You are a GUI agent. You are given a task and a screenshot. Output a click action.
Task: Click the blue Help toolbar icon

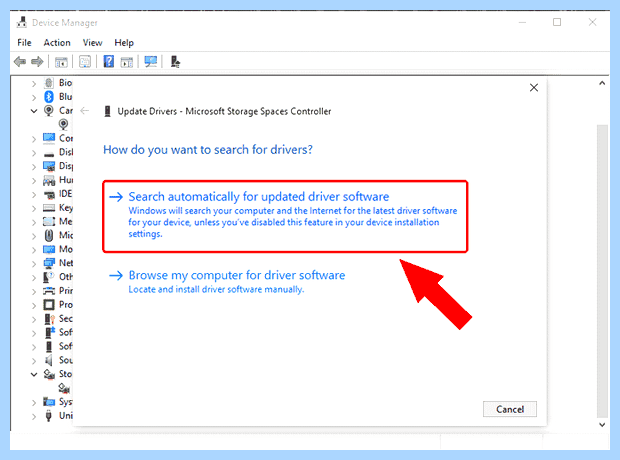pos(108,62)
